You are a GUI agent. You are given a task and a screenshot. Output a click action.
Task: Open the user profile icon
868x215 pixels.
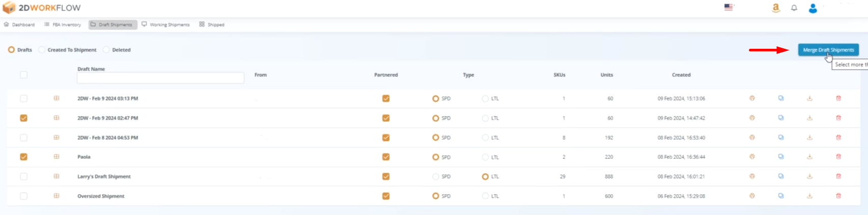(813, 8)
